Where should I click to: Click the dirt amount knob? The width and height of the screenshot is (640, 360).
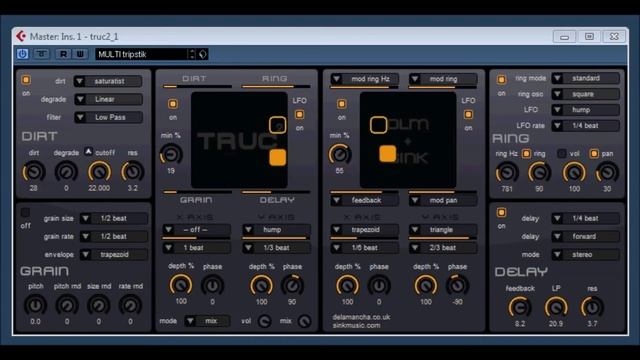pyautogui.click(x=34, y=172)
